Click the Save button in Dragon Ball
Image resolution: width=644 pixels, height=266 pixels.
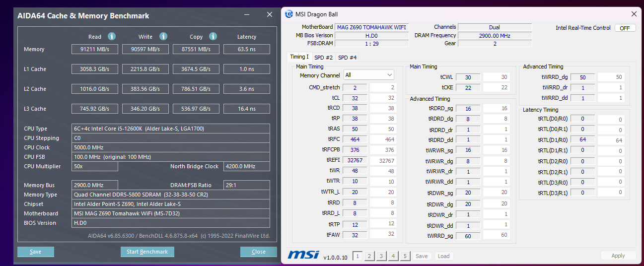coord(422,256)
